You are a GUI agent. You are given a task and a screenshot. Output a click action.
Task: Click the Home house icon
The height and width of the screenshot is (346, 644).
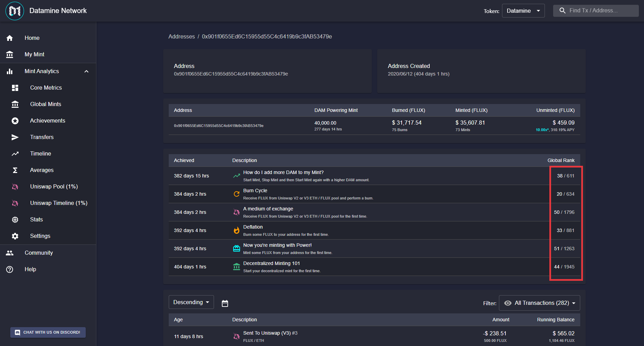coord(10,38)
